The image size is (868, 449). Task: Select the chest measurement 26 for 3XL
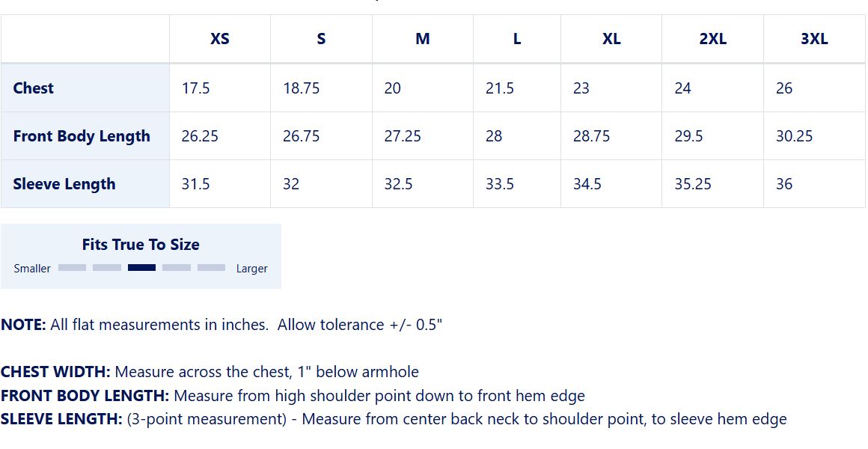point(783,88)
